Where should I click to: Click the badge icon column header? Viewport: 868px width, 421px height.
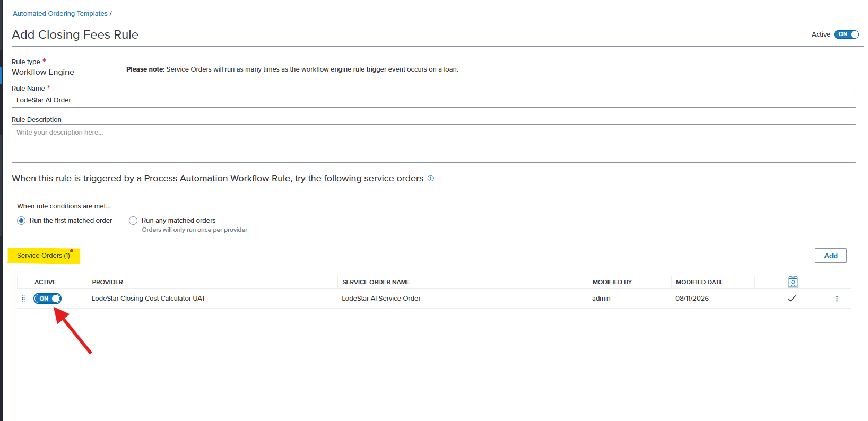[793, 282]
